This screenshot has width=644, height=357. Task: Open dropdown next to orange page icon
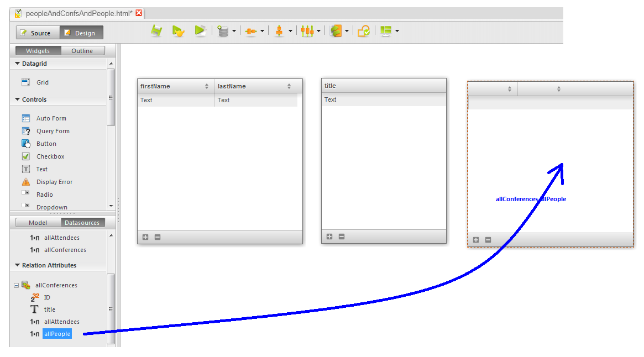point(347,31)
